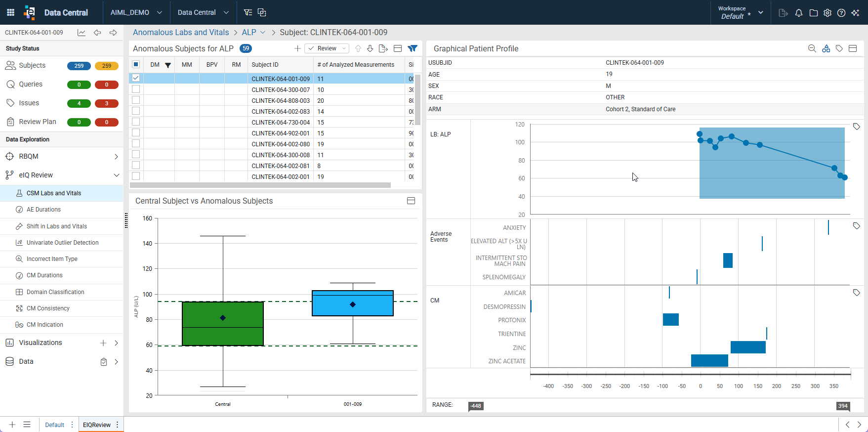Click the Anomalous Labs and Vitals breadcrumb link
Viewport: 868px width, 432px height.
pyautogui.click(x=181, y=32)
